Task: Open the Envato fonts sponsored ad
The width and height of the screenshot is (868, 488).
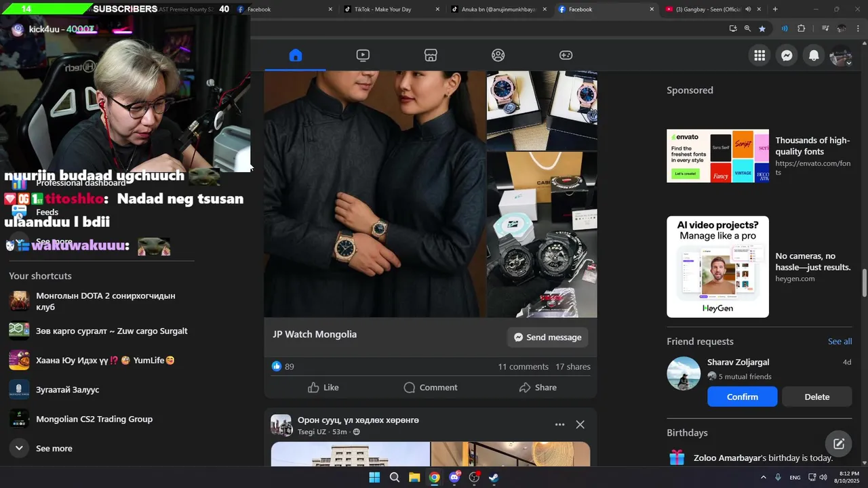Action: click(759, 156)
